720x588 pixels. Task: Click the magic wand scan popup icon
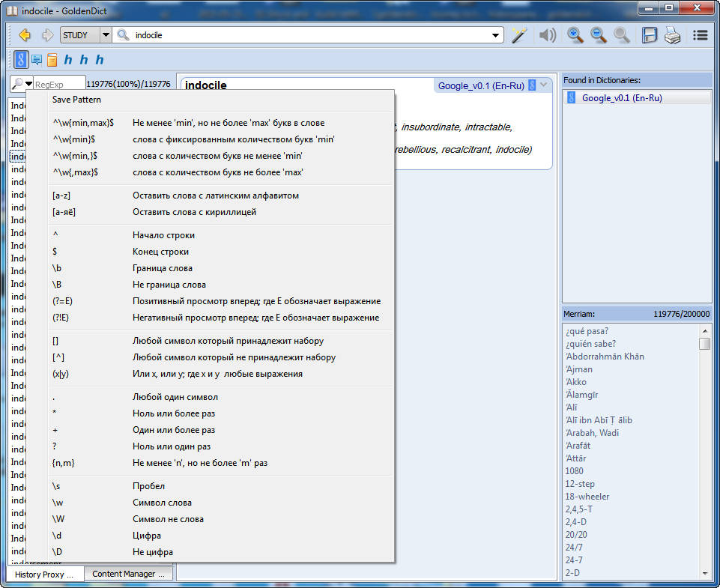click(519, 35)
